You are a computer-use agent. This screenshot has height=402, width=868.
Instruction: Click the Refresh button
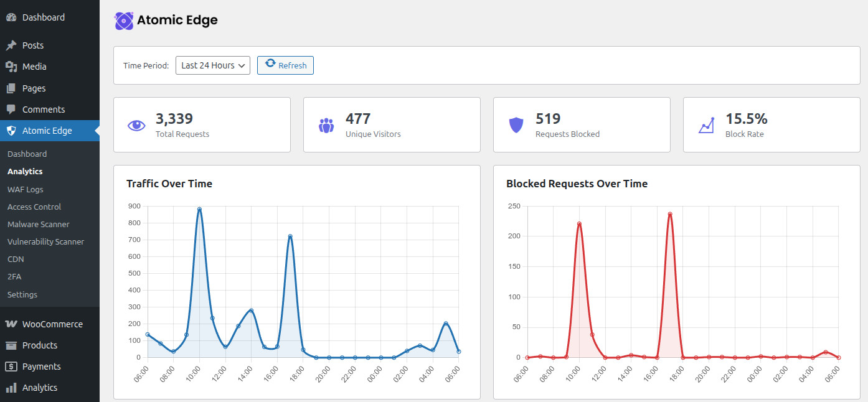coord(285,65)
